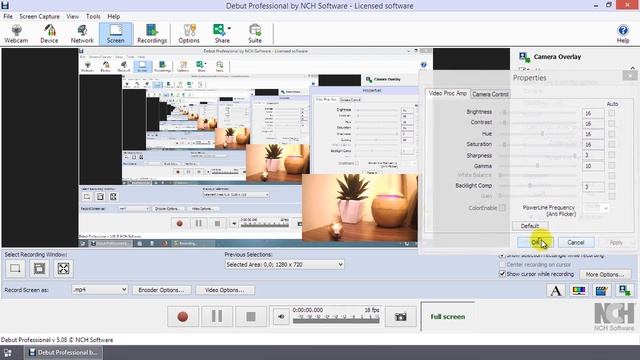Screen dimensions: 640x360
Task: Open the Tools menu
Action: [93, 16]
